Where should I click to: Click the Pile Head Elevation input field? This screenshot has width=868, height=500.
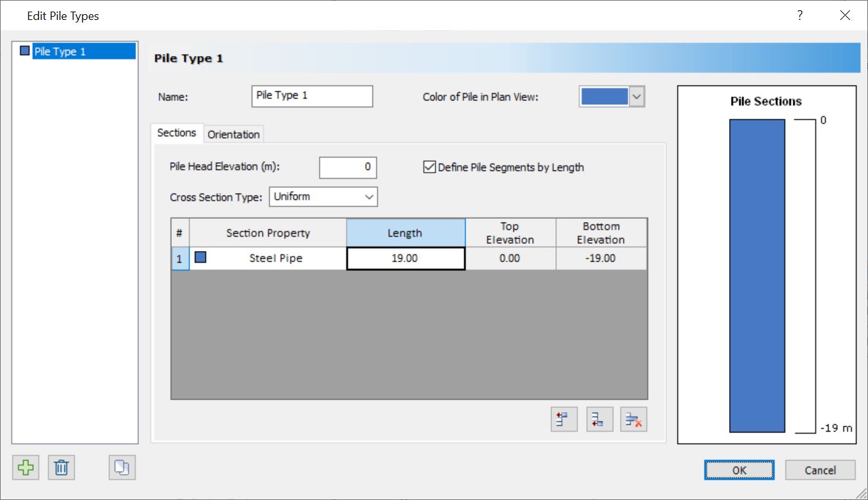tap(347, 167)
